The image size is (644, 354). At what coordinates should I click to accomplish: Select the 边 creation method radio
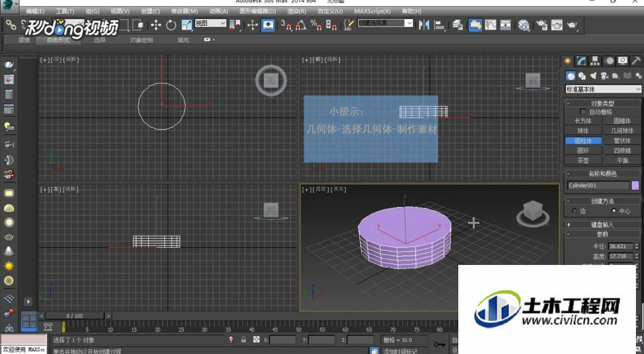coord(575,211)
